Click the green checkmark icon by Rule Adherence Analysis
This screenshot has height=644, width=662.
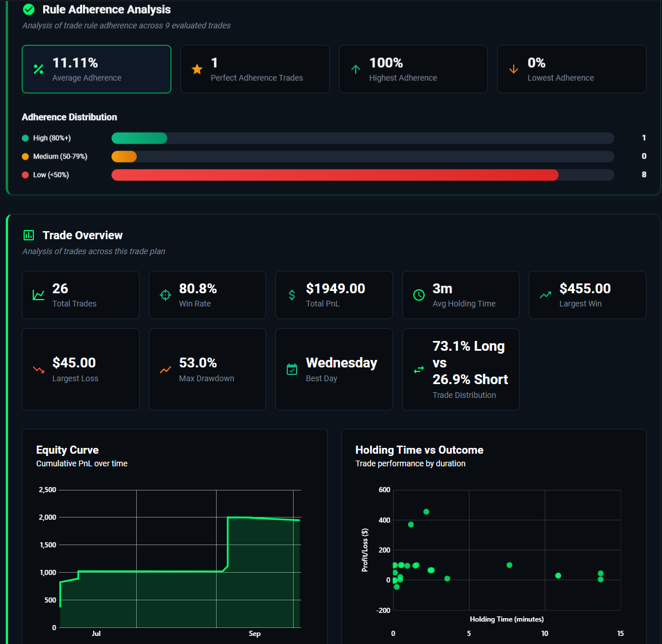tap(29, 10)
